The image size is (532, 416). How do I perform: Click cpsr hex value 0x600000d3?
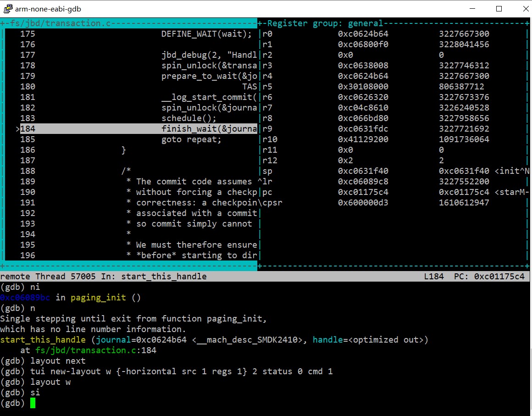363,202
